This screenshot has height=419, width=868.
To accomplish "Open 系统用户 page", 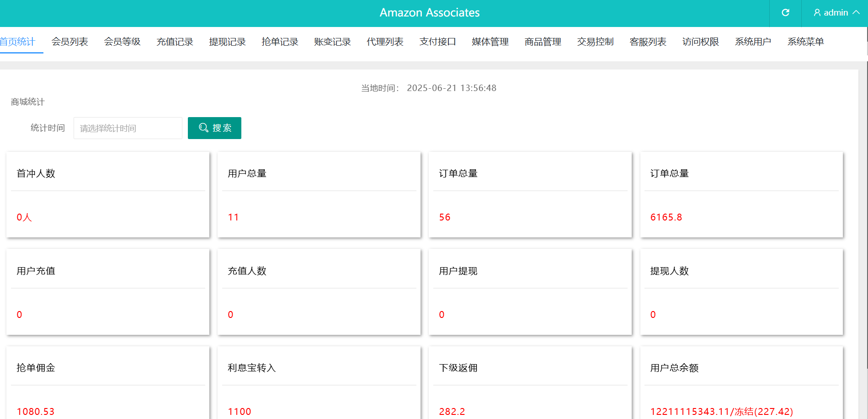I will click(x=753, y=42).
